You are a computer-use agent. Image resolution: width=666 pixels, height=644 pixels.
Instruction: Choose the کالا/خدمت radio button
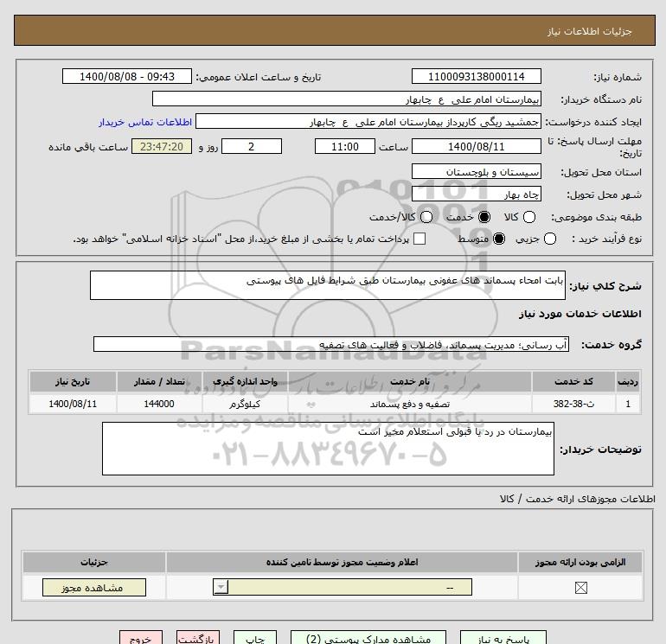coord(426,217)
